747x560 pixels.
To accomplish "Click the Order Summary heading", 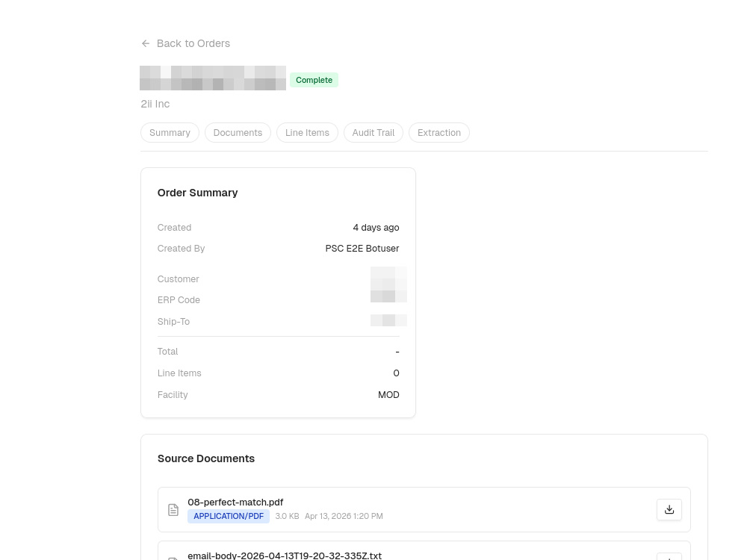I will 198,193.
